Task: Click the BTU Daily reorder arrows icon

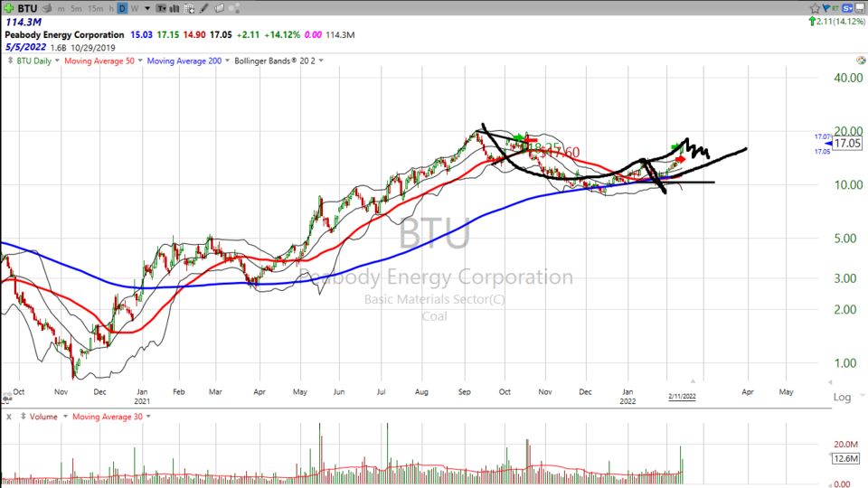Action: tap(10, 61)
